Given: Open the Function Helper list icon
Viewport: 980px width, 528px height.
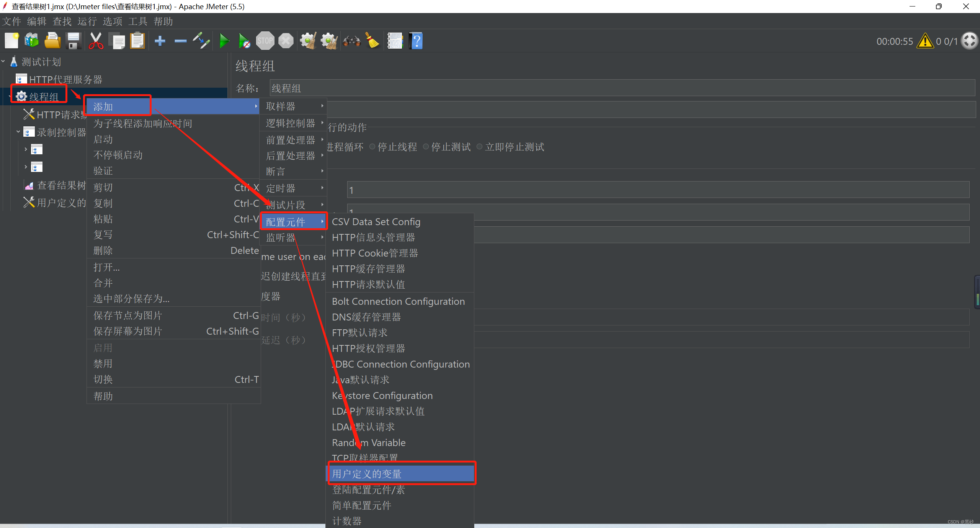Looking at the screenshot, I should tap(395, 41).
